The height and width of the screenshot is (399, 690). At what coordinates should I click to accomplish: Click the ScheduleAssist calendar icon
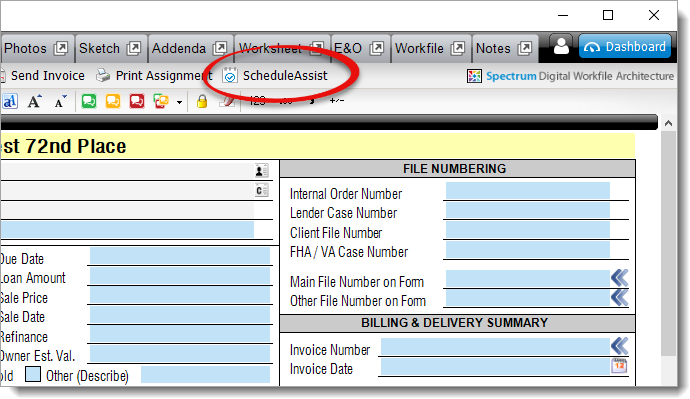tap(229, 76)
